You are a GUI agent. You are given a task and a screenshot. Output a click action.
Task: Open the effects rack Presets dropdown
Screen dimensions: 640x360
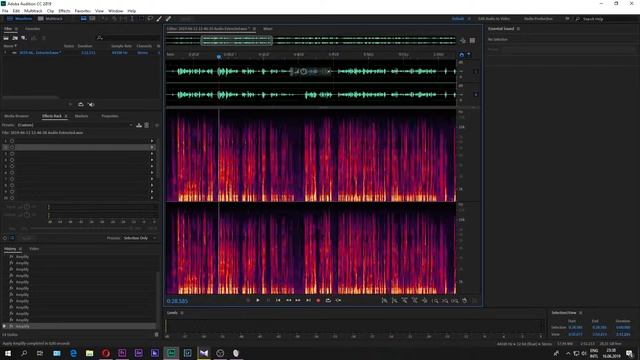click(x=75, y=125)
